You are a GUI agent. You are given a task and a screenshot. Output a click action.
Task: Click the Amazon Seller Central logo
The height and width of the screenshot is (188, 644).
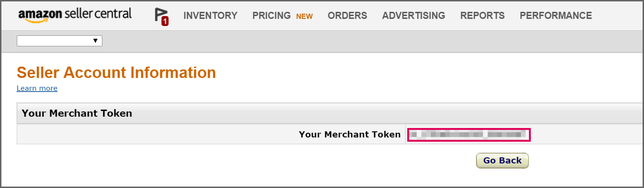75,16
